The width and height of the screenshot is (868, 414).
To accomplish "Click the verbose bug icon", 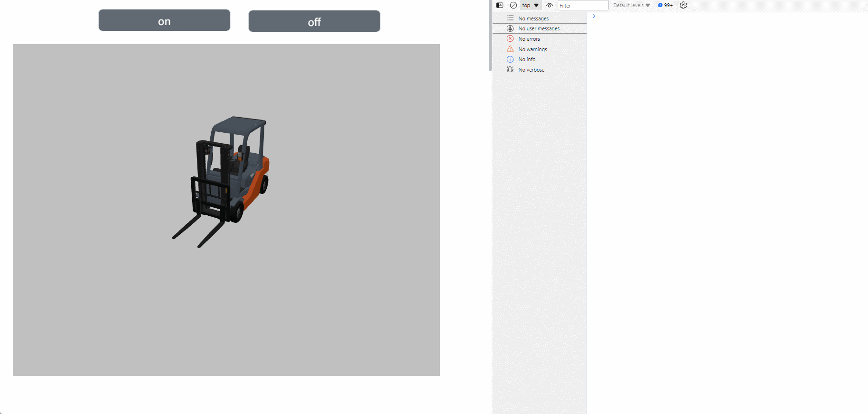I will 510,70.
